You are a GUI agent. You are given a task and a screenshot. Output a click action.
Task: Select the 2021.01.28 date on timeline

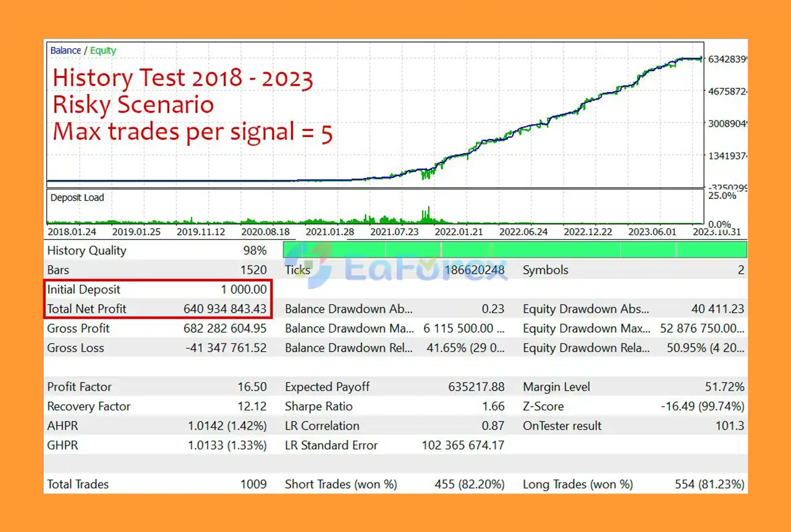pyautogui.click(x=329, y=232)
